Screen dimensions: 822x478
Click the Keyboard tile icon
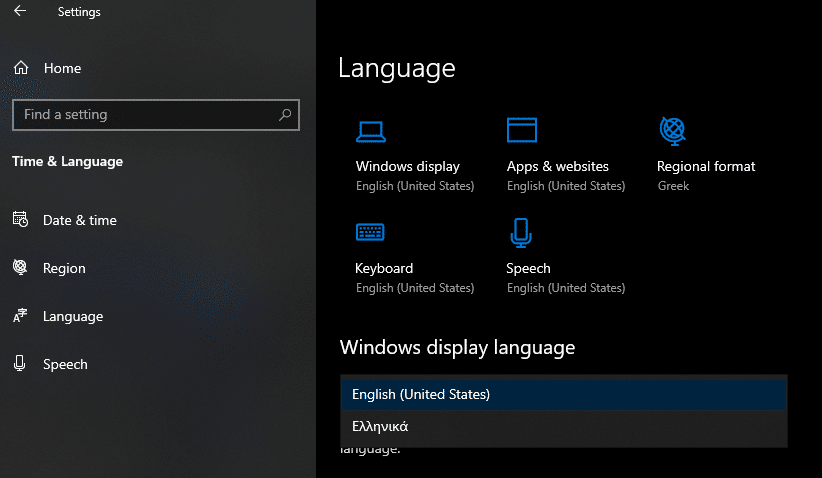click(370, 232)
